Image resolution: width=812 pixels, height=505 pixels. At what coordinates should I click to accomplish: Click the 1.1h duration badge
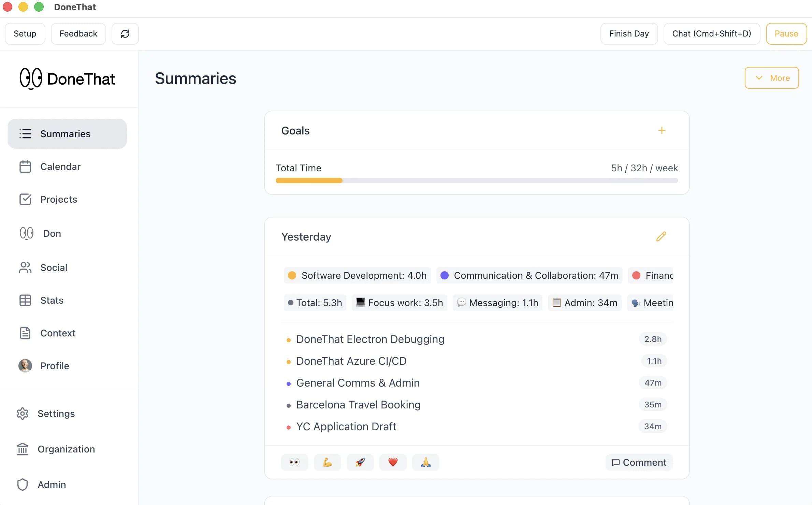point(654,361)
